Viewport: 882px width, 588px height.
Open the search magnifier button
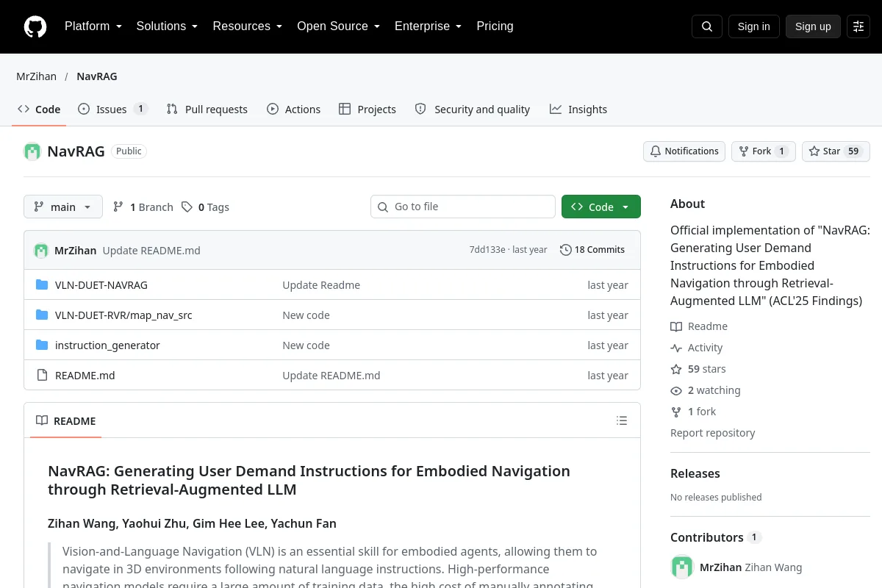click(x=707, y=26)
